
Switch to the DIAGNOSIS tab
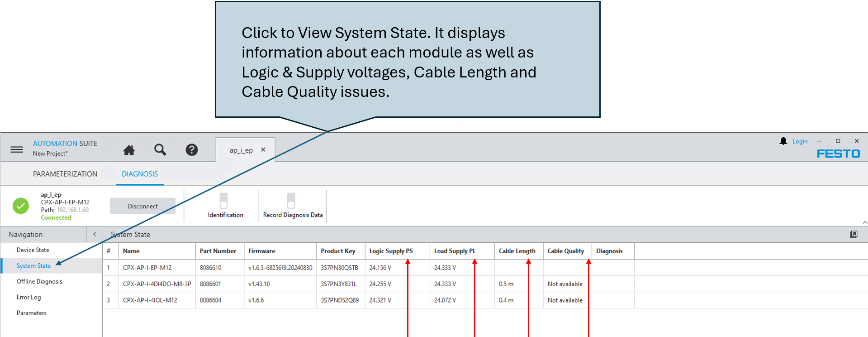pyautogui.click(x=140, y=174)
